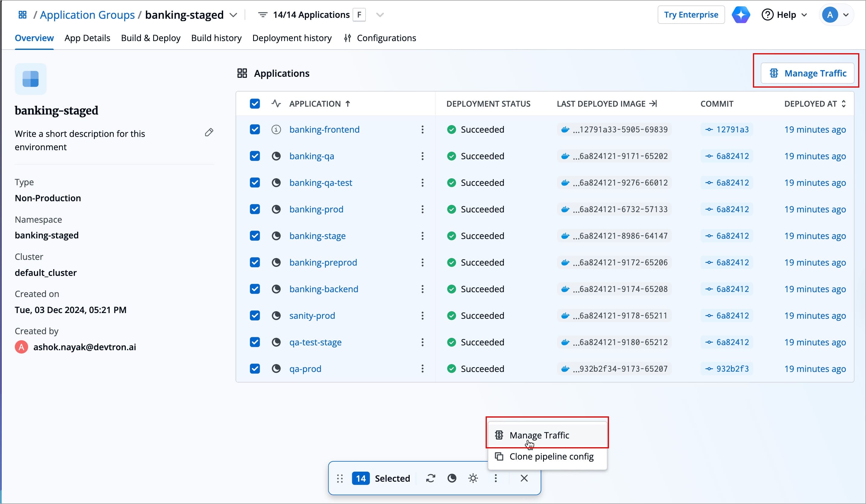The height and width of the screenshot is (504, 866).
Task: Uncheck the banking-qa row checkbox
Action: pyautogui.click(x=255, y=156)
